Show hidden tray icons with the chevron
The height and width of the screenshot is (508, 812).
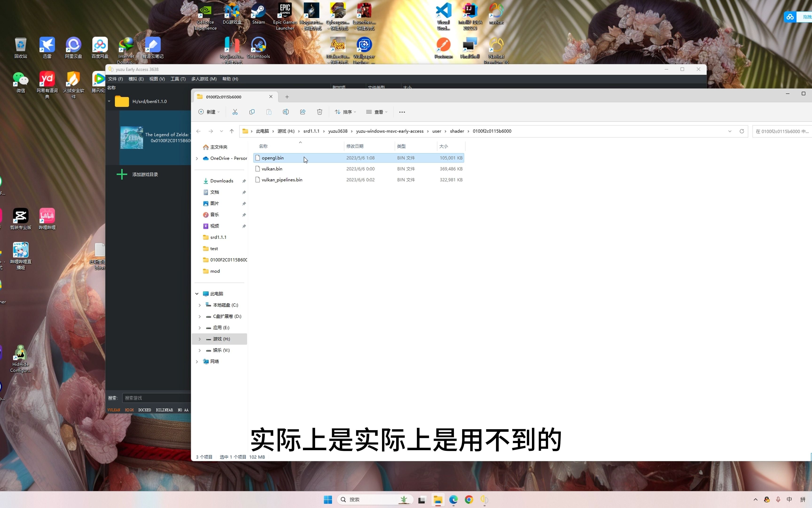tap(756, 500)
